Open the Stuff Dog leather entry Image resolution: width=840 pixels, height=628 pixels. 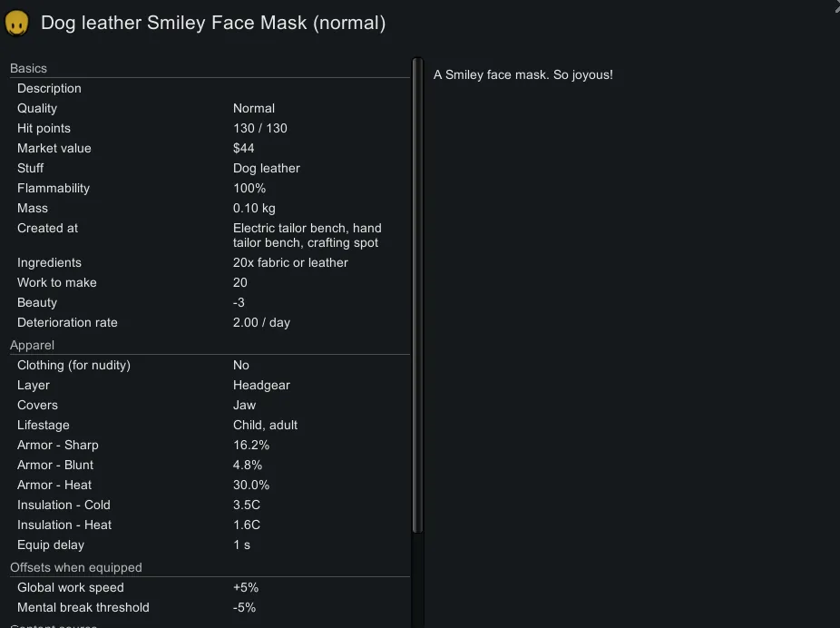coord(210,168)
